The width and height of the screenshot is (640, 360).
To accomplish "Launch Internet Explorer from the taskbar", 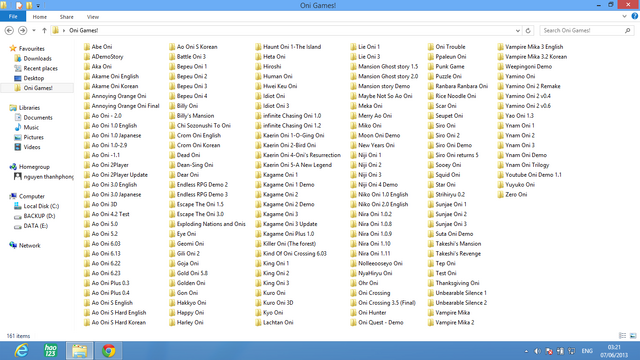I will pos(21,351).
